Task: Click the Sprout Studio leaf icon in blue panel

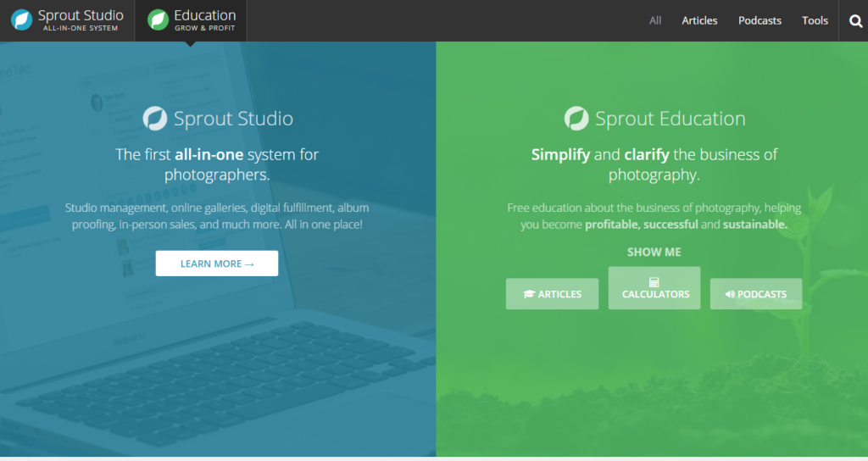Action: (155, 119)
